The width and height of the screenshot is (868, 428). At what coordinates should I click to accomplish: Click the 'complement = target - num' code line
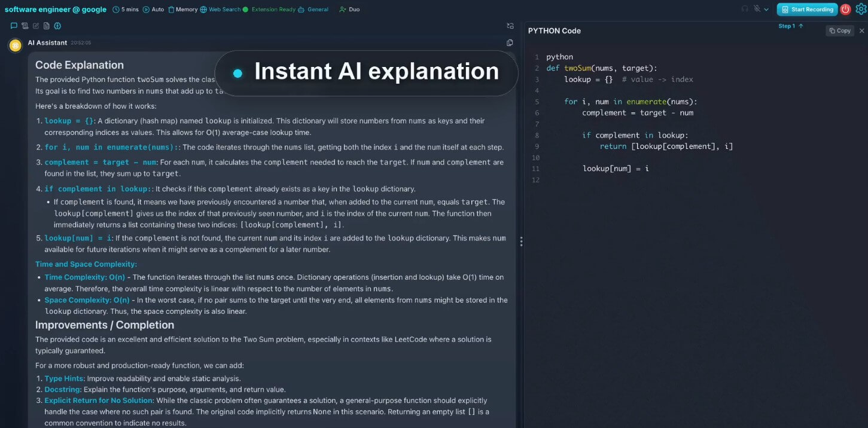tap(638, 113)
